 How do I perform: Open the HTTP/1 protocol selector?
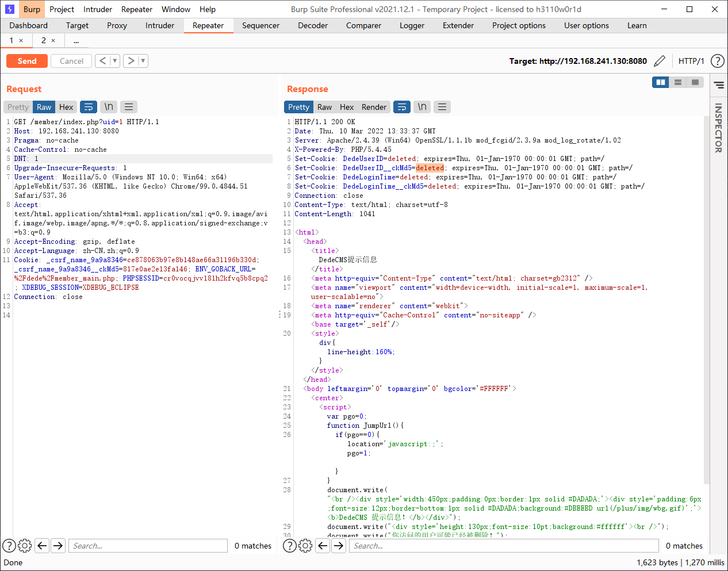[x=691, y=61]
